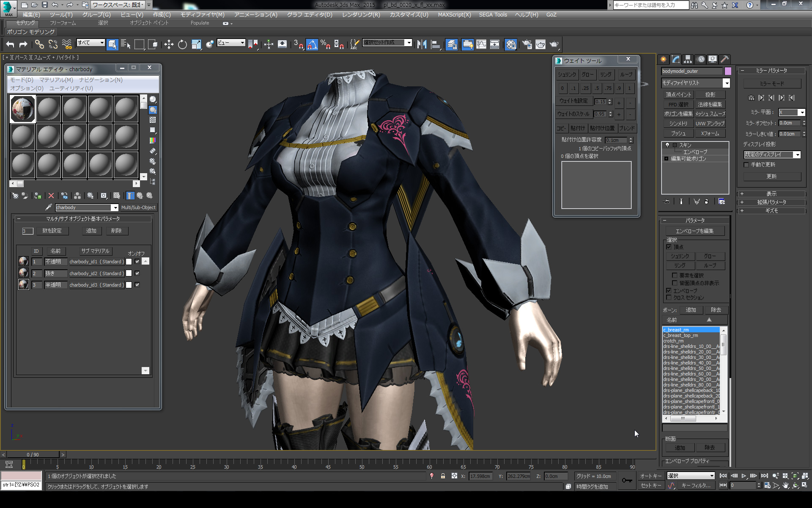Open the Motion command panel tab
This screenshot has height=508, width=812.
click(701, 59)
